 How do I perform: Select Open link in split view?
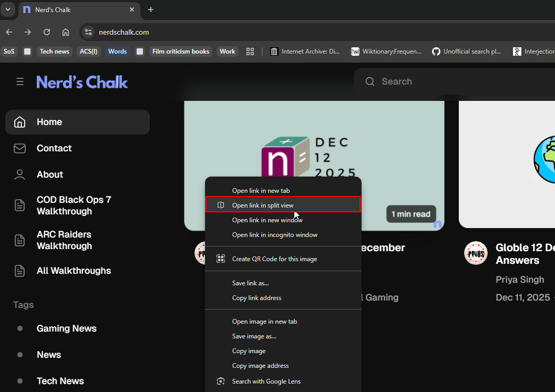click(263, 205)
